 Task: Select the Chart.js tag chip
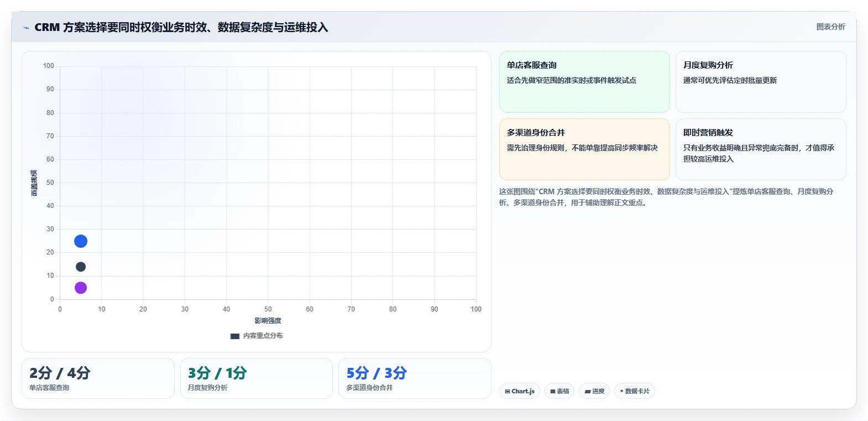(x=520, y=391)
